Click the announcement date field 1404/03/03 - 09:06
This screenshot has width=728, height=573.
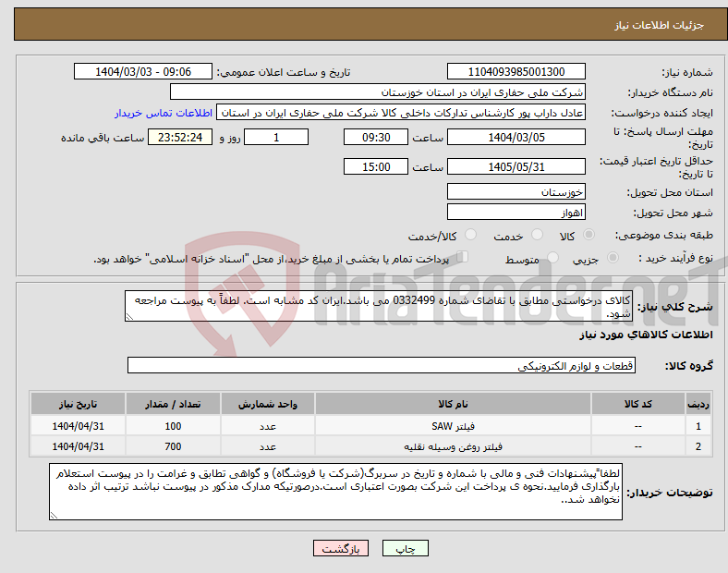[143, 72]
